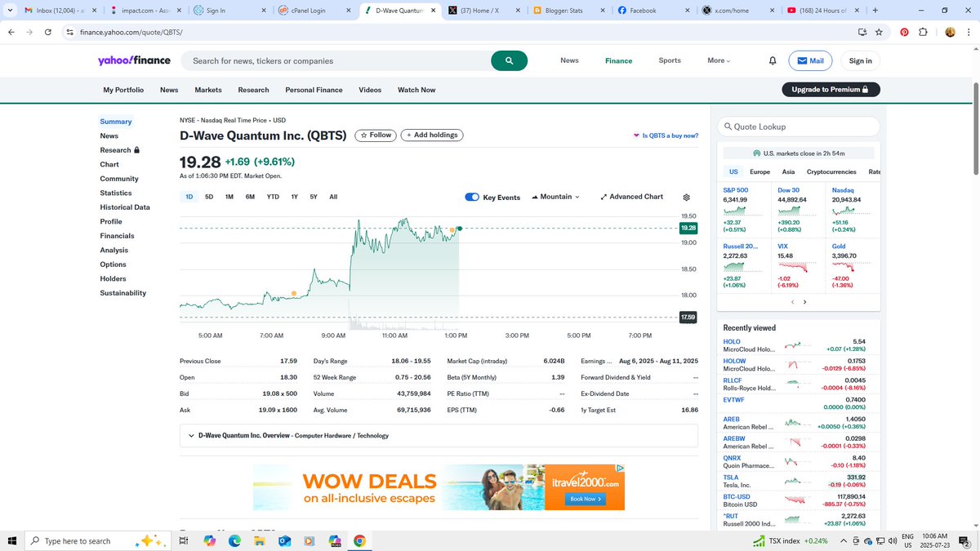The image size is (980, 551).
Task: Bookmark this page with star icon
Action: click(x=879, y=32)
